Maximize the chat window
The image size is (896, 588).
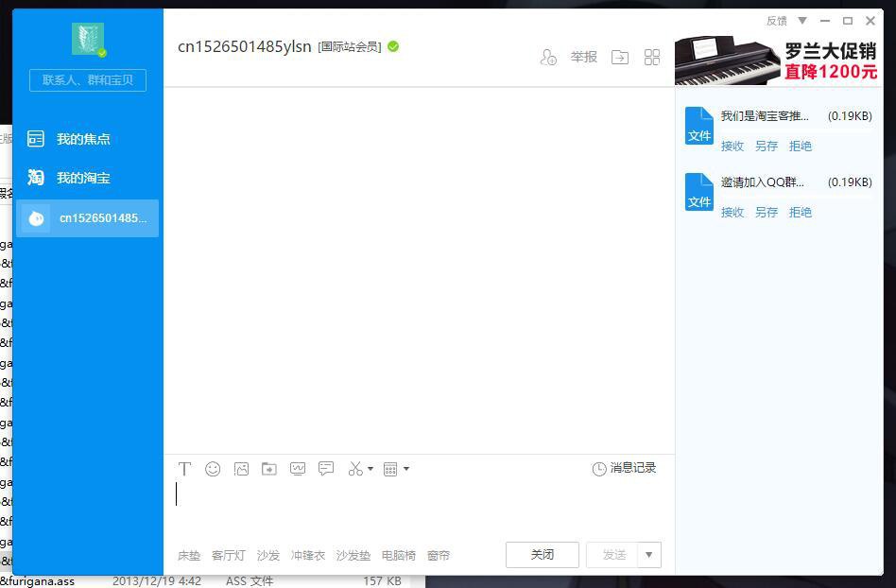(848, 21)
